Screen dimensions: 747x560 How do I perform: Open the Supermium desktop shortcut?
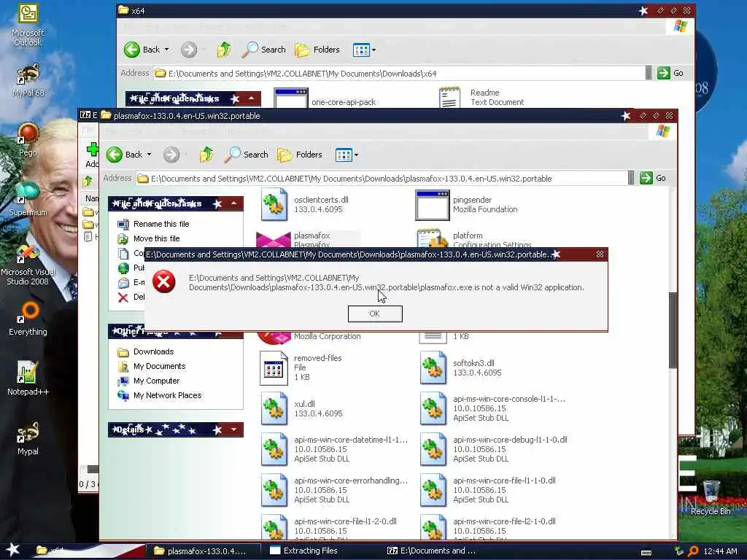click(x=28, y=199)
